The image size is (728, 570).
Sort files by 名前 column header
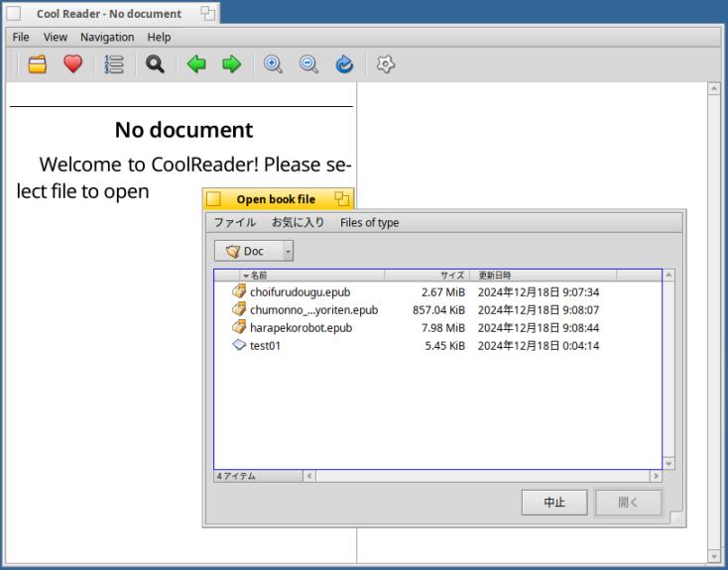(312, 276)
